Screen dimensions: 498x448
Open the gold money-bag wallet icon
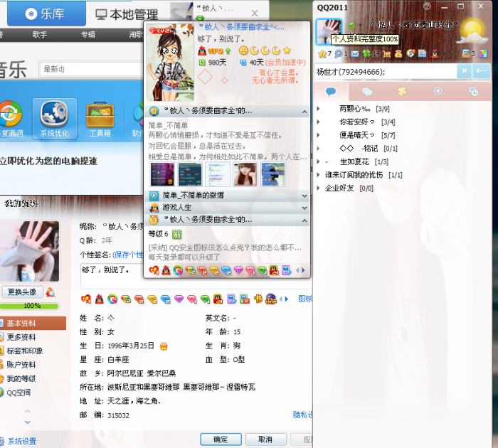[398, 53]
